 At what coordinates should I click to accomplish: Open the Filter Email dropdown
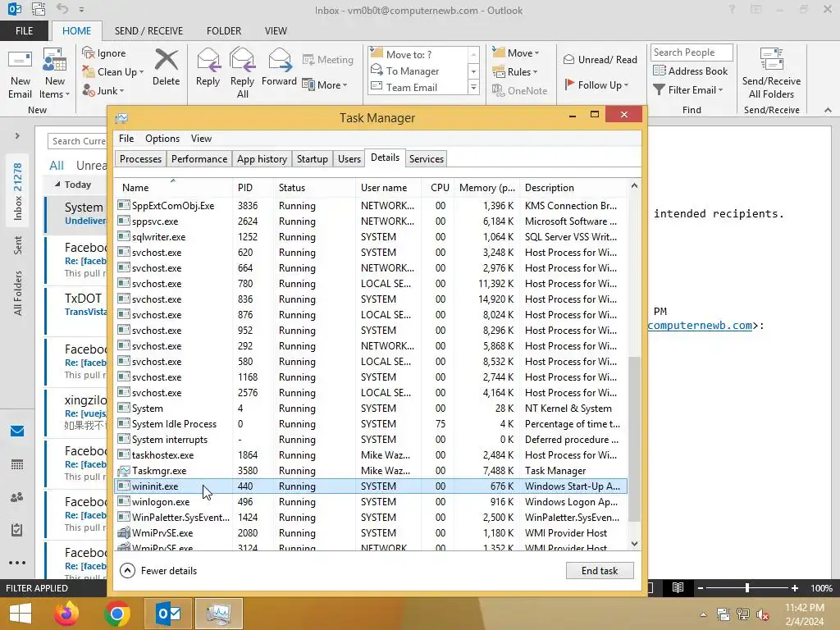(x=688, y=90)
